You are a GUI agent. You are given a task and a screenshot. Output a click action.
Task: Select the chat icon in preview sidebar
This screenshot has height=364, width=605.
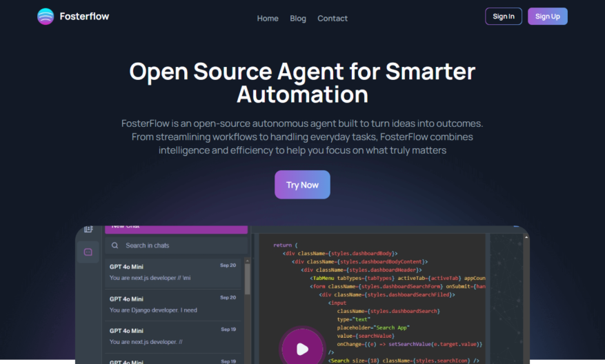[x=88, y=252]
